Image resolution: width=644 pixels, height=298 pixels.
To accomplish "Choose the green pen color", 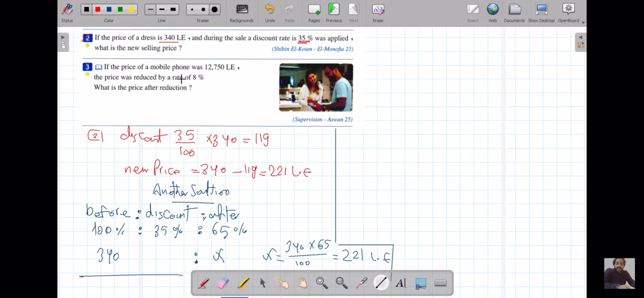I will pos(120,9).
